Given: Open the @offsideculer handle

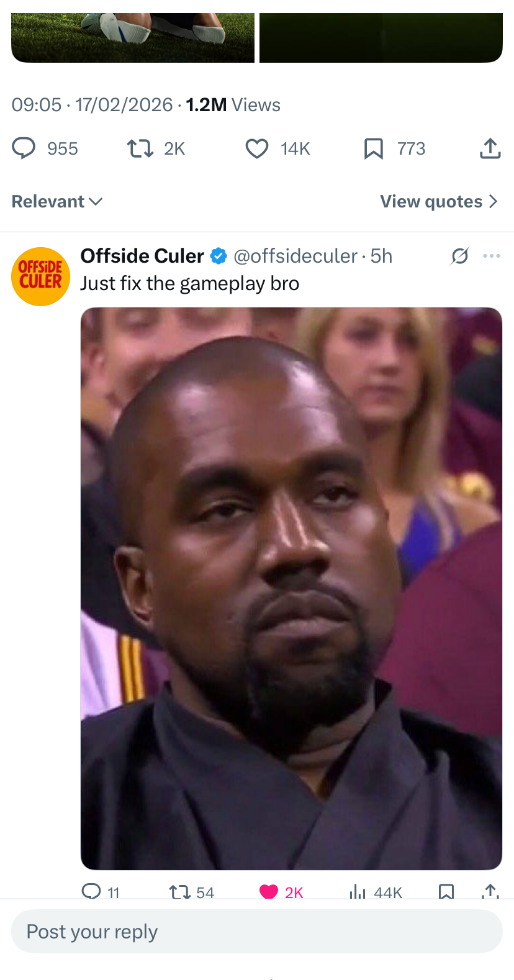Looking at the screenshot, I should pyautogui.click(x=295, y=256).
